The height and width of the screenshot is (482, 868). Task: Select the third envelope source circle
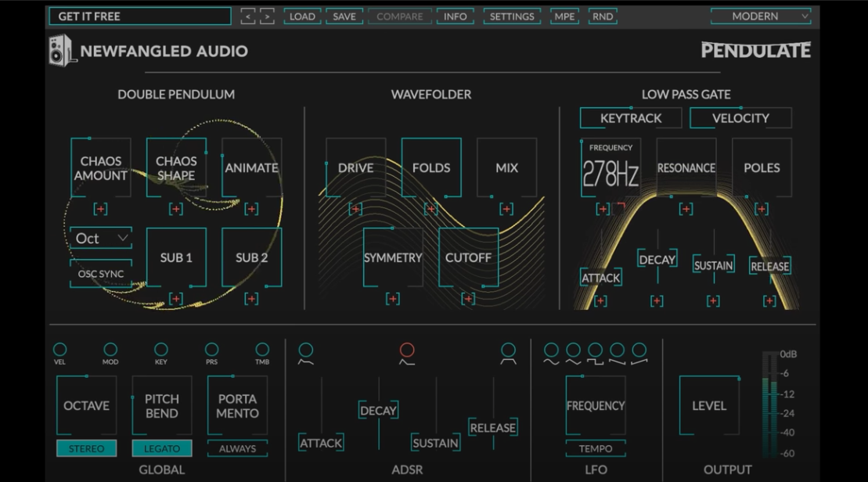508,350
